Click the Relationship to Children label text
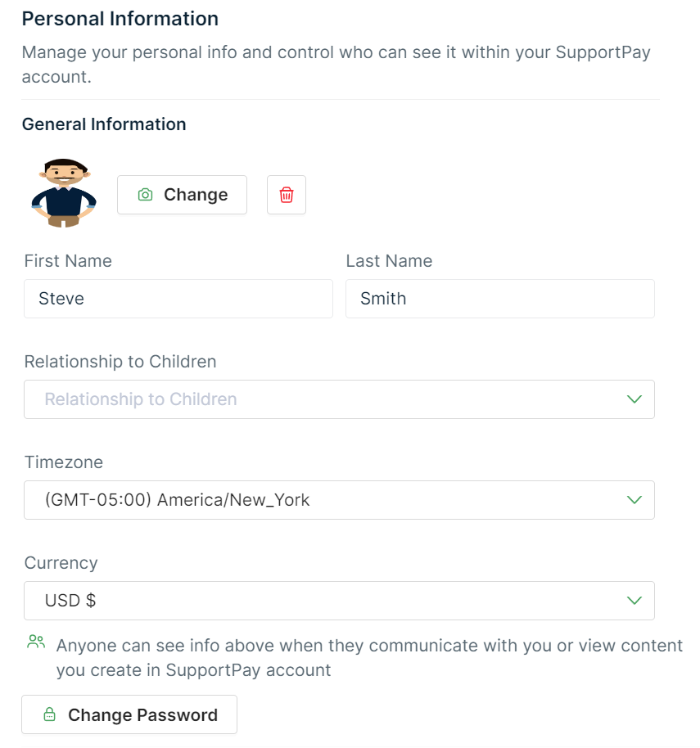Screen dimensions: 700x748 tap(120, 362)
